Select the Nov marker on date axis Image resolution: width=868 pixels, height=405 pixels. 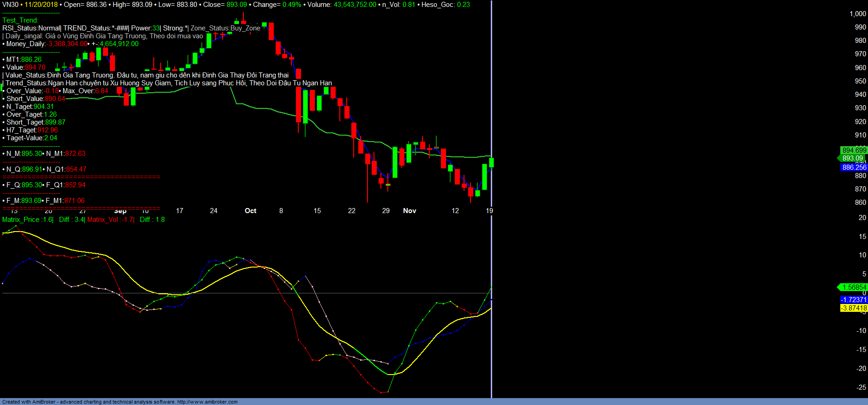[x=410, y=211]
